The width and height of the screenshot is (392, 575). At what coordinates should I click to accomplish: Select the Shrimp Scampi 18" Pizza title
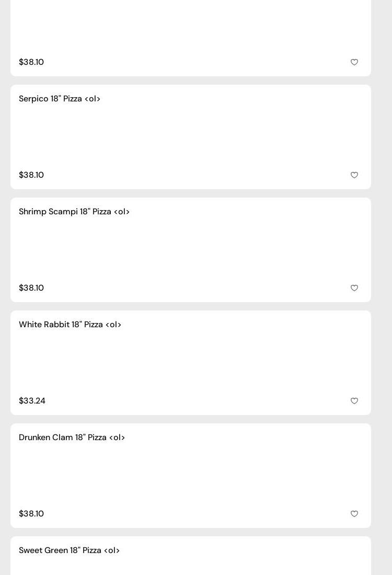[74, 212]
